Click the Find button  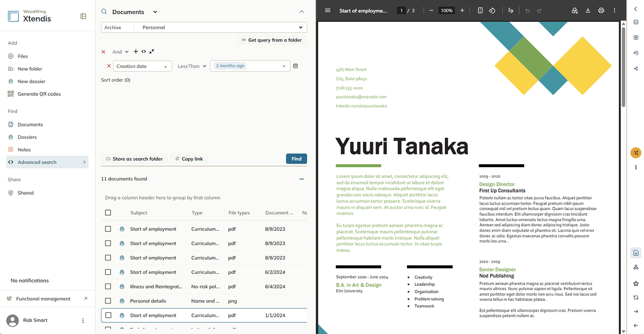pyautogui.click(x=296, y=159)
